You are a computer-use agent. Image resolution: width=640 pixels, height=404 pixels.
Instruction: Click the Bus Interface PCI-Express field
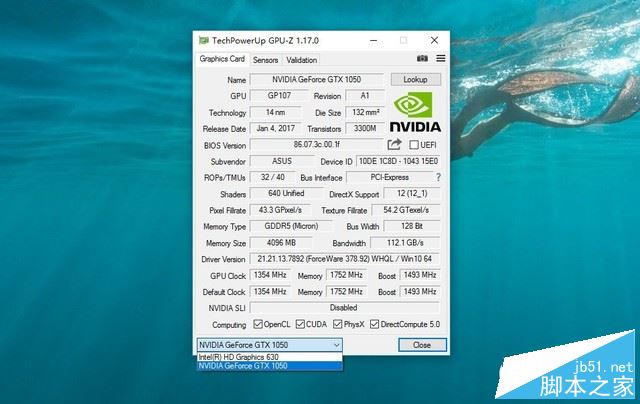tap(390, 177)
